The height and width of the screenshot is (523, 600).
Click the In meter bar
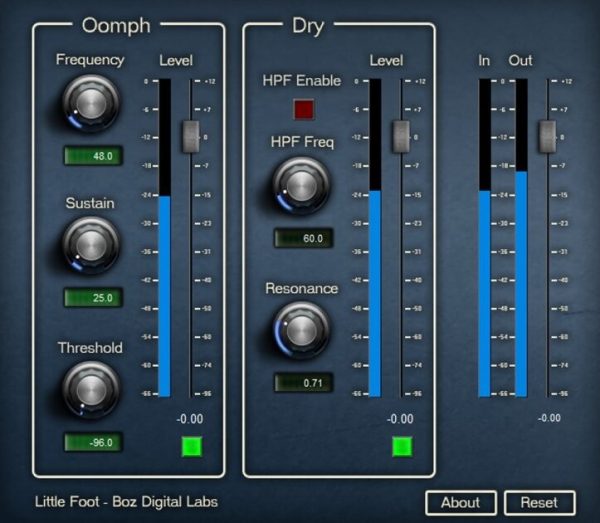click(x=485, y=238)
